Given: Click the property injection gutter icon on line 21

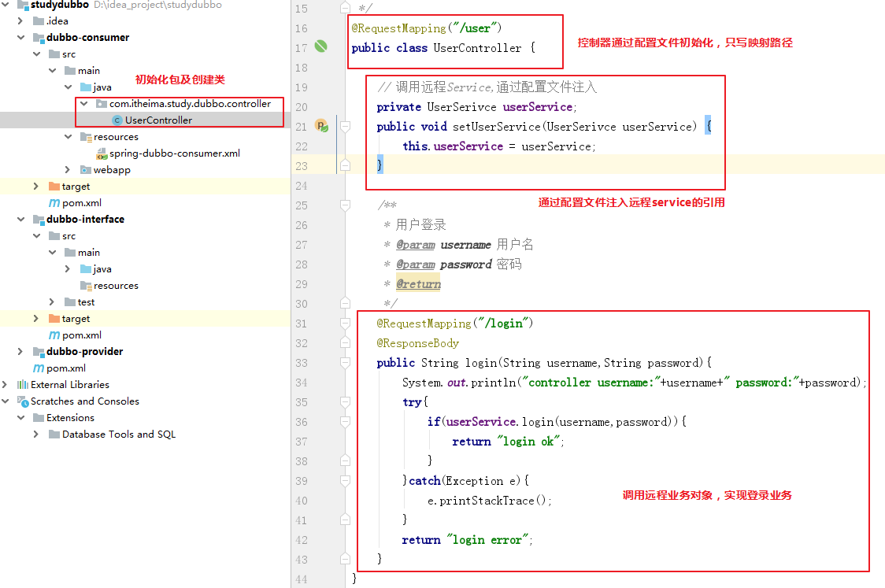Looking at the screenshot, I should pyautogui.click(x=321, y=126).
